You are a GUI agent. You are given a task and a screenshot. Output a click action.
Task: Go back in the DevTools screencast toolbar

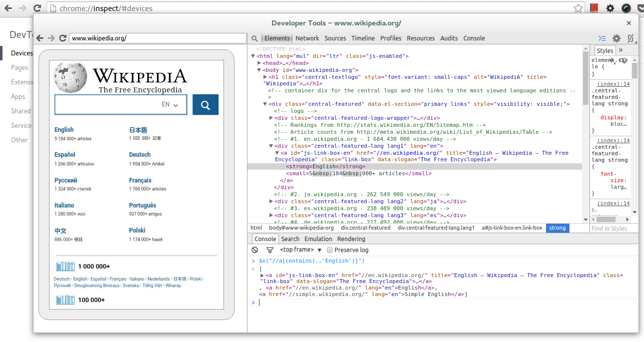tap(39, 38)
